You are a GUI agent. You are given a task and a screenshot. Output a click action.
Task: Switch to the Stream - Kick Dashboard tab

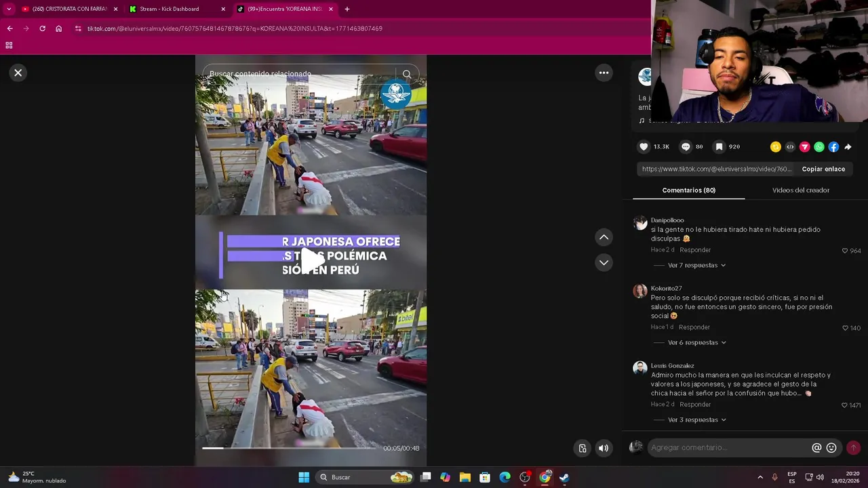[x=178, y=9]
